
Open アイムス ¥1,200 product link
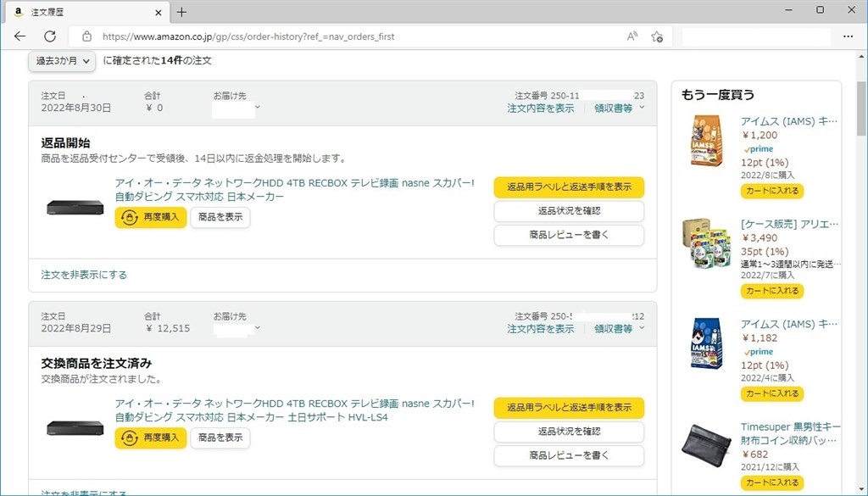(789, 121)
